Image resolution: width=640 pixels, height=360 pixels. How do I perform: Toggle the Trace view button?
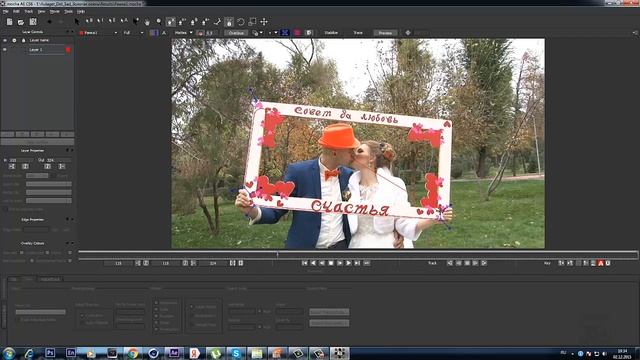pos(358,33)
